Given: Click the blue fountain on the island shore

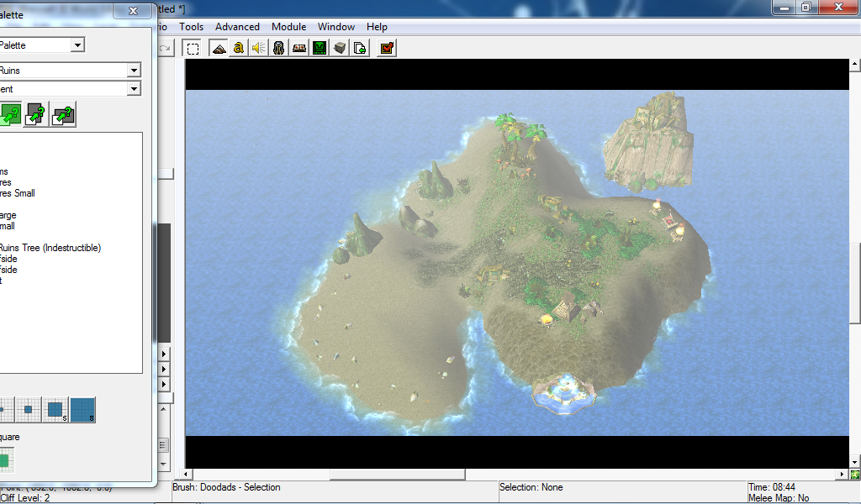Looking at the screenshot, I should point(564,392).
